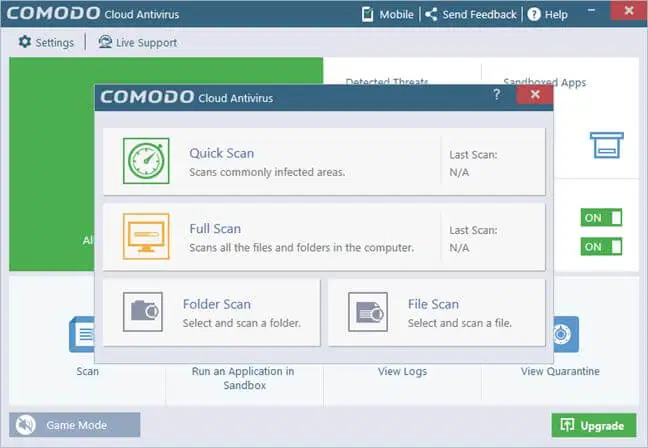Close the scan selection dialog
The image size is (648, 448).
pos(535,95)
